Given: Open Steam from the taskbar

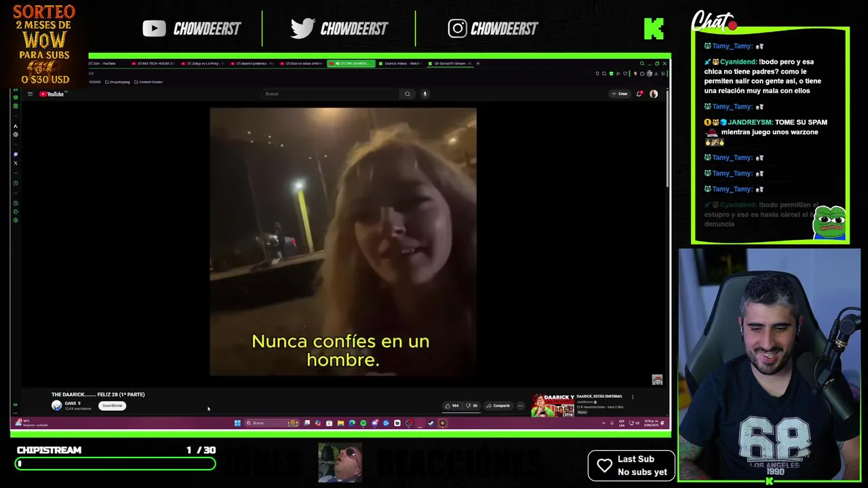Looking at the screenshot, I should click(431, 424).
